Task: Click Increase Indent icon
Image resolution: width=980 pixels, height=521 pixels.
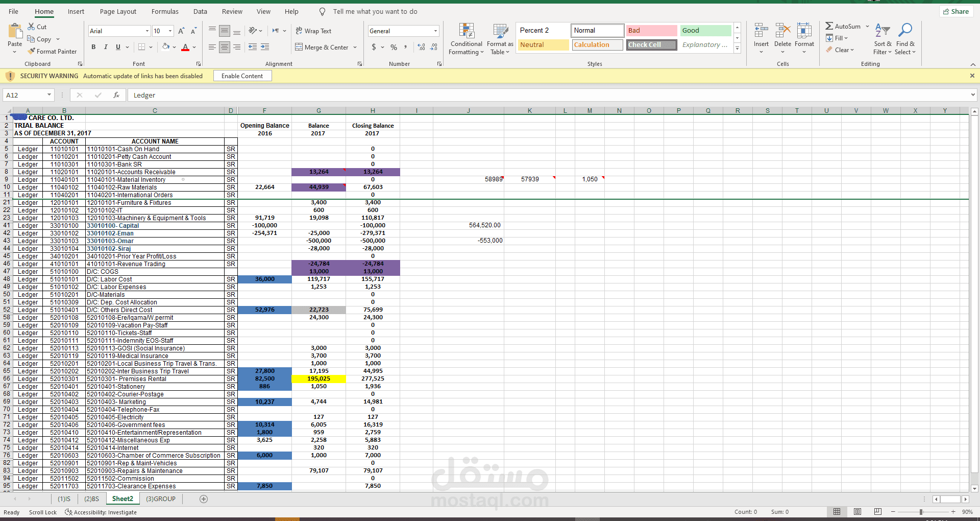Action: click(265, 47)
